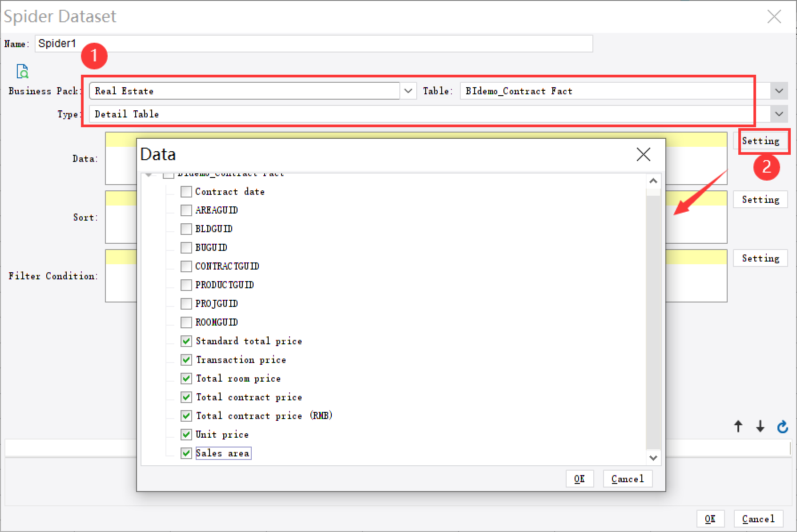Cancel the Data field selection dialog

(627, 479)
